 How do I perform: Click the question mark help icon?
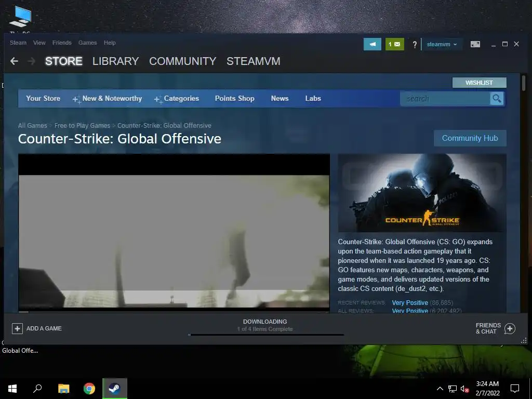pos(414,45)
